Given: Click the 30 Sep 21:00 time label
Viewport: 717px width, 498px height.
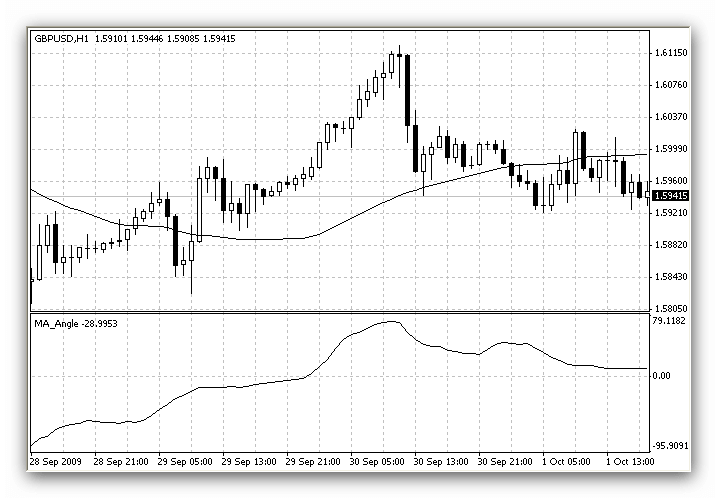Looking at the screenshot, I should click(x=505, y=462).
